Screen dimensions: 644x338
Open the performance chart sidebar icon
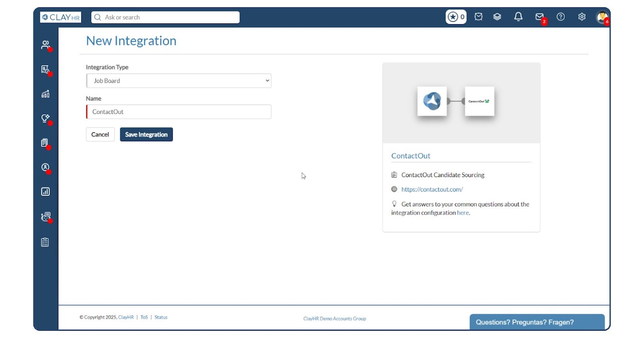pyautogui.click(x=45, y=94)
